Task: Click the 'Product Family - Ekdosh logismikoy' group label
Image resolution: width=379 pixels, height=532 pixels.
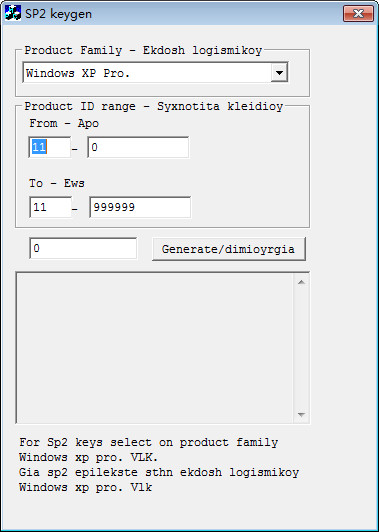Action: pyautogui.click(x=143, y=51)
